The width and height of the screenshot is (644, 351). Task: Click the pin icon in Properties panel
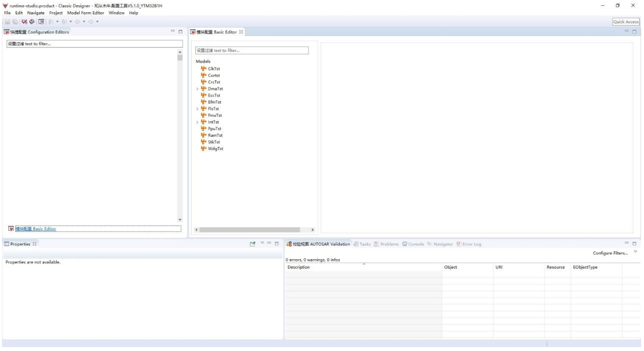(253, 244)
